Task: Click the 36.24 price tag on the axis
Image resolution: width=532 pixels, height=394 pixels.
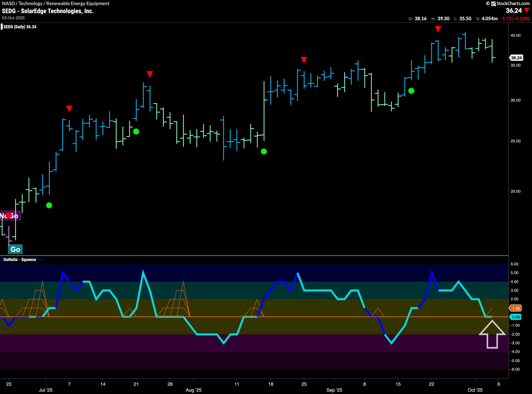Action: pyautogui.click(x=516, y=58)
